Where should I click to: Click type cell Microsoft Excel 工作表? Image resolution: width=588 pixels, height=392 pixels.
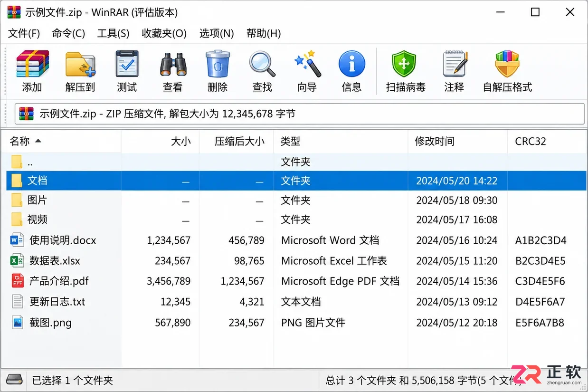point(334,261)
